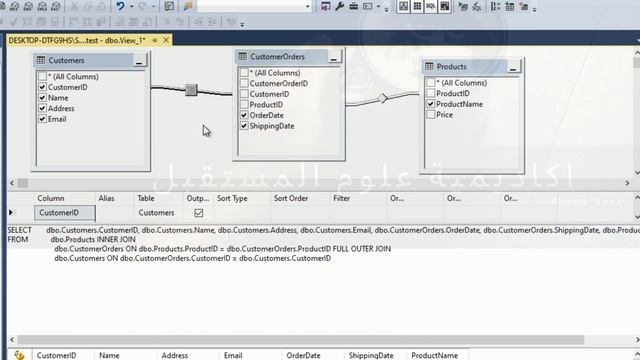
Task: Select CustomerID cell in criteria grid
Action: [65, 213]
